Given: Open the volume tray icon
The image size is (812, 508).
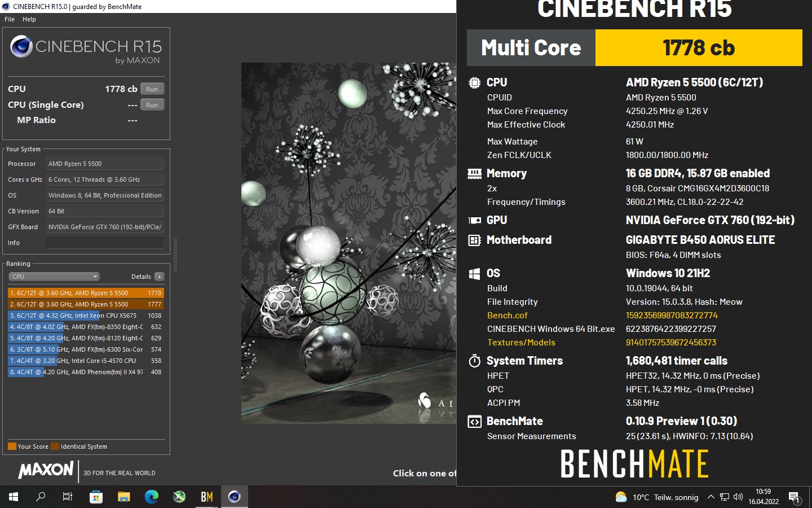Looking at the screenshot, I should point(738,497).
